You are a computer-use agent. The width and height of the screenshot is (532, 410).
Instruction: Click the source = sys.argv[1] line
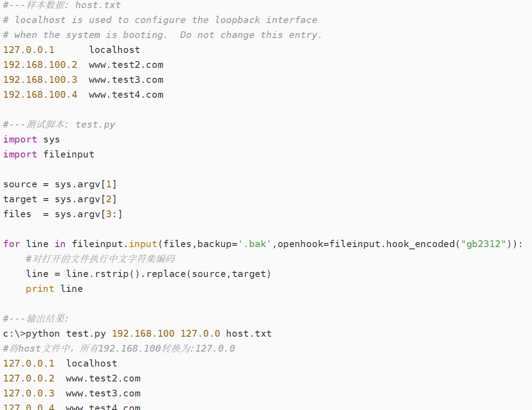(60, 184)
